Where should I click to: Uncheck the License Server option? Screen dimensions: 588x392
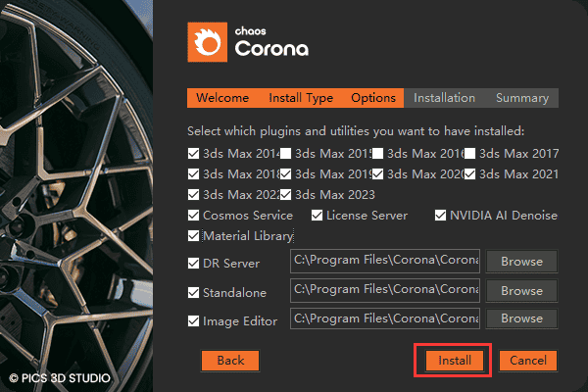318,216
